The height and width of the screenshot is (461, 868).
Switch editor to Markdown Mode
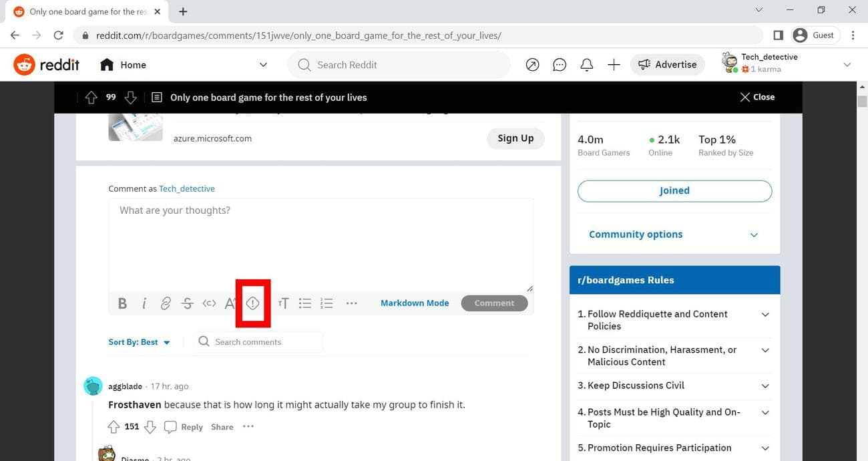(415, 303)
